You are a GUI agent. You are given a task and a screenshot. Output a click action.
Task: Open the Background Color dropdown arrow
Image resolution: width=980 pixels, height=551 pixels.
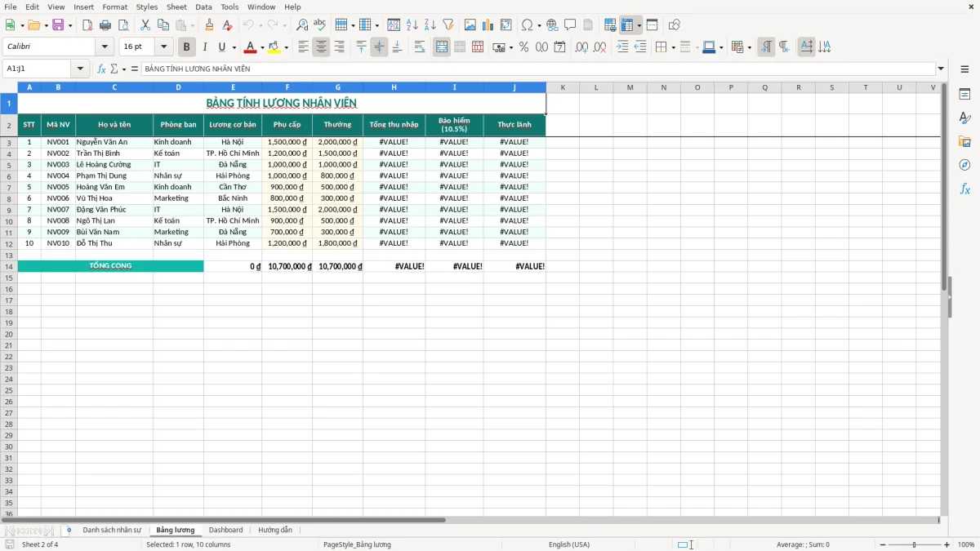(286, 47)
